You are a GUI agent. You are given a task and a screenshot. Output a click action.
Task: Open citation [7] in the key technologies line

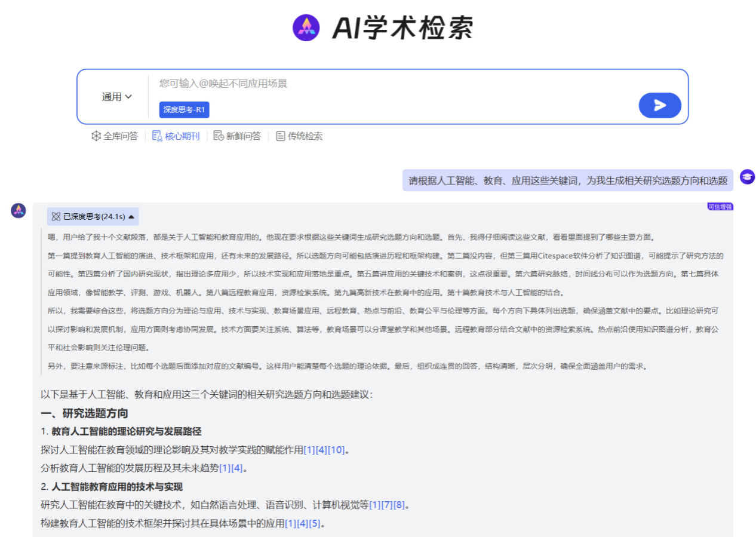coord(387,505)
